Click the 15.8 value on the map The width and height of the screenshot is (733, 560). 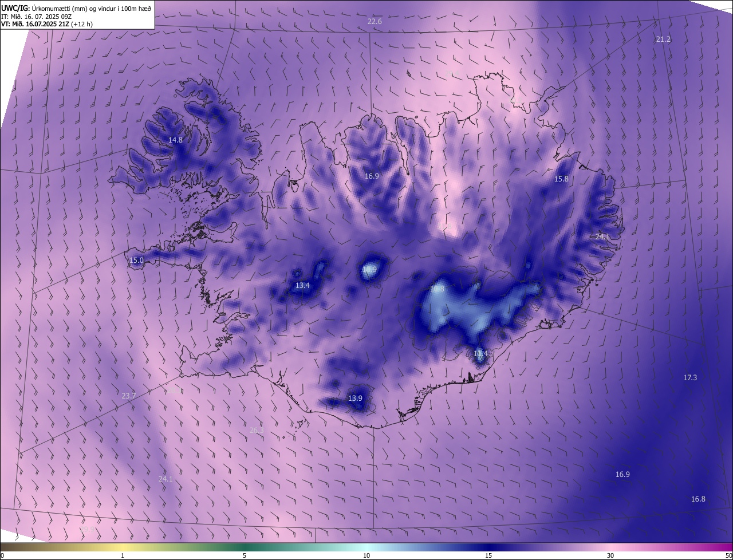pos(561,179)
